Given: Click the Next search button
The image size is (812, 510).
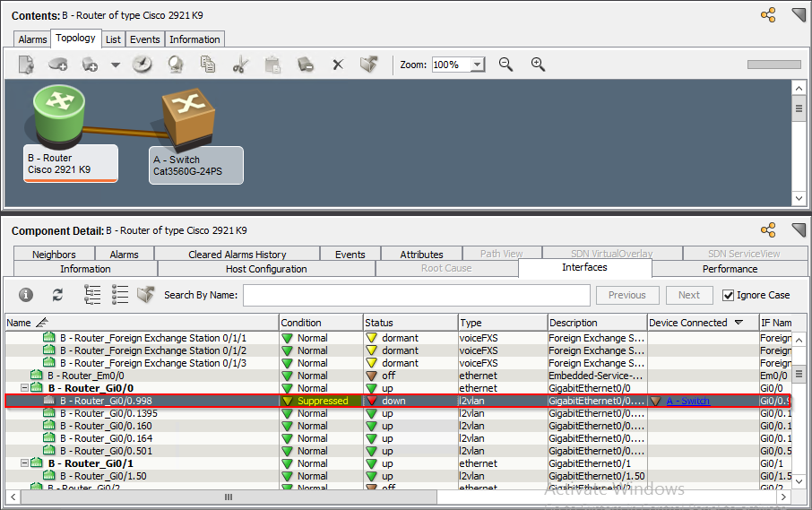Looking at the screenshot, I should [x=688, y=295].
